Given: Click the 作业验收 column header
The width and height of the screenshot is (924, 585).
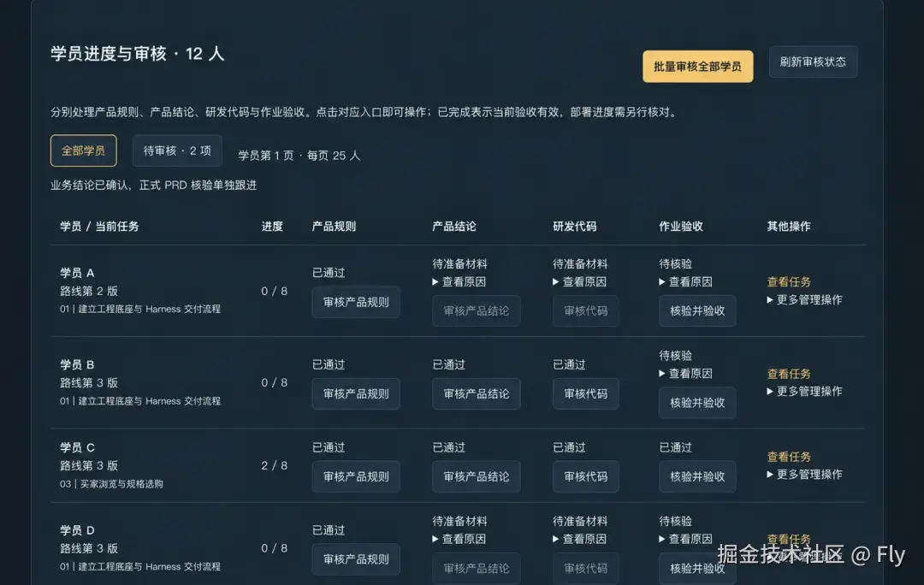Looking at the screenshot, I should click(x=681, y=227).
